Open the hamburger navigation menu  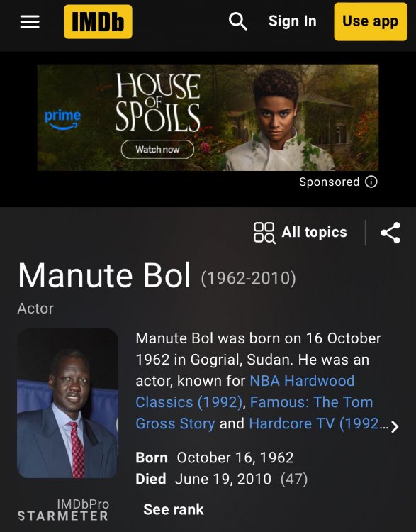coord(30,22)
